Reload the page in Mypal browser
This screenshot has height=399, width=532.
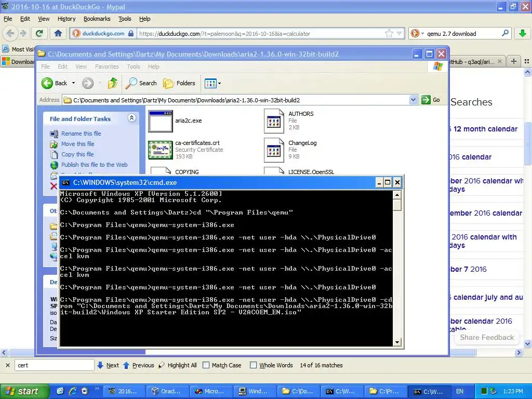point(39,33)
